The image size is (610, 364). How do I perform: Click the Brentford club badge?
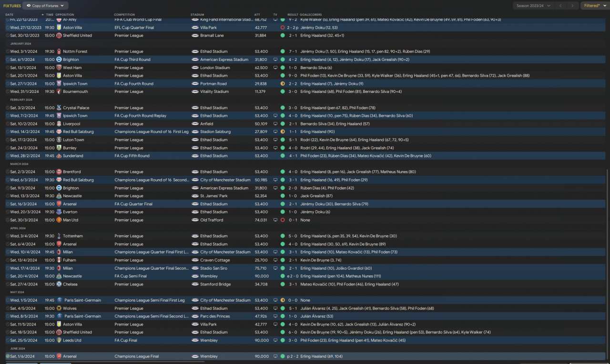click(59, 172)
